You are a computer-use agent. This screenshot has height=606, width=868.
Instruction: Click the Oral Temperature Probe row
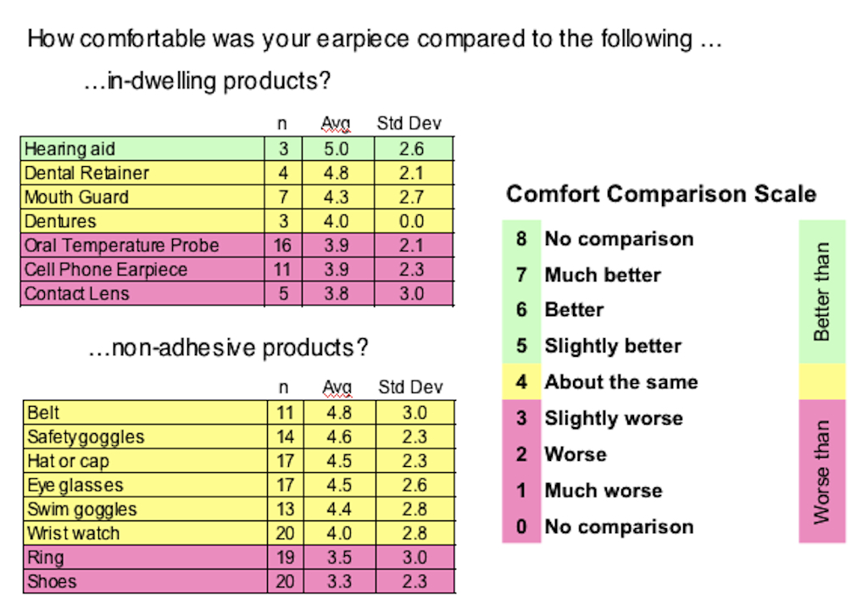click(x=121, y=246)
